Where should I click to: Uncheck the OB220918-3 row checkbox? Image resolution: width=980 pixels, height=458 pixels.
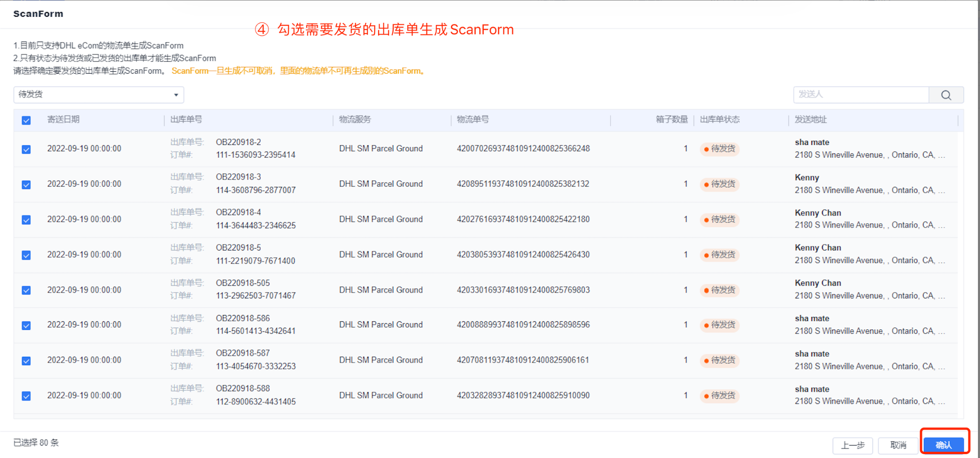[26, 184]
